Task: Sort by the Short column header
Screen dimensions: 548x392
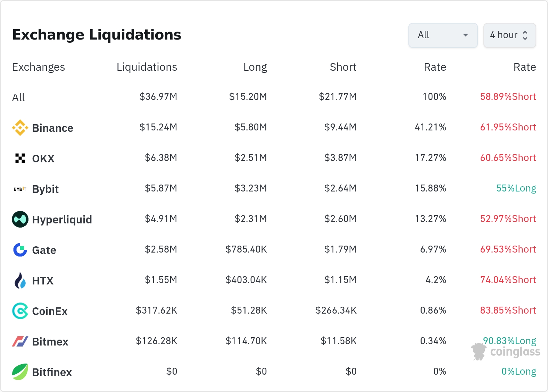Action: (x=343, y=67)
